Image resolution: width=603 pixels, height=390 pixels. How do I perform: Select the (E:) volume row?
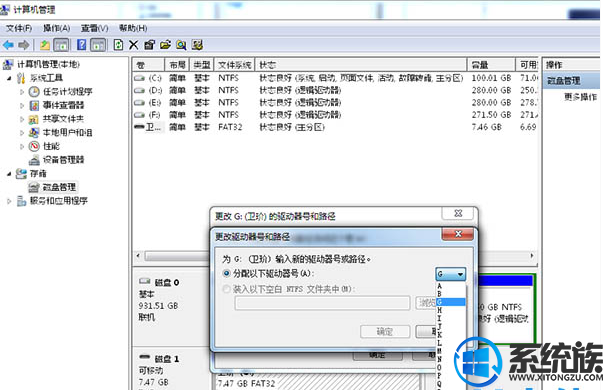335,103
